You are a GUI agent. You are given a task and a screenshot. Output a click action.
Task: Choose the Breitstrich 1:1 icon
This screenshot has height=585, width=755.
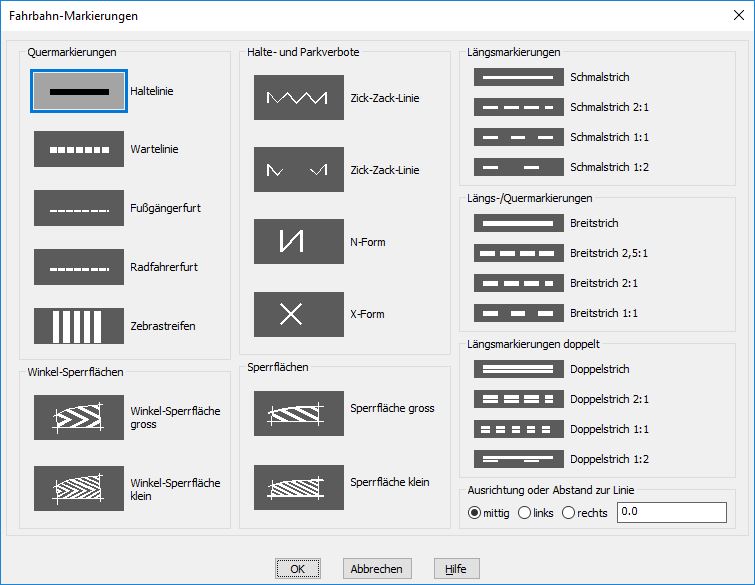tap(519, 313)
